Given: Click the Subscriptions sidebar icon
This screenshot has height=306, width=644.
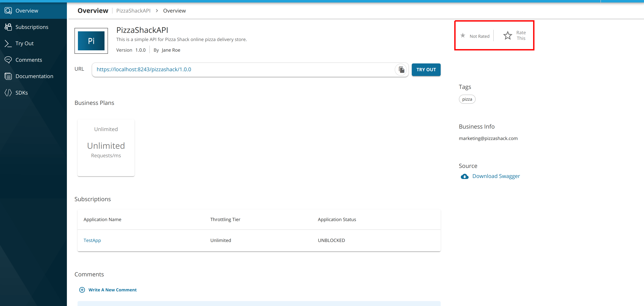Looking at the screenshot, I should [x=8, y=27].
